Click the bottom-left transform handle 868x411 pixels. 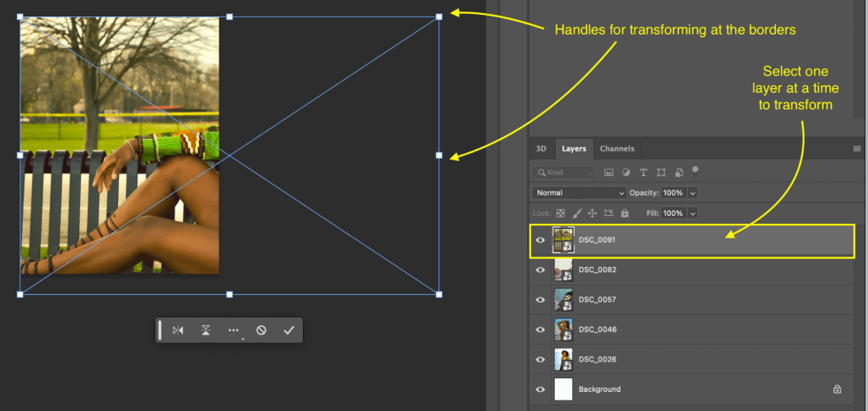[21, 294]
